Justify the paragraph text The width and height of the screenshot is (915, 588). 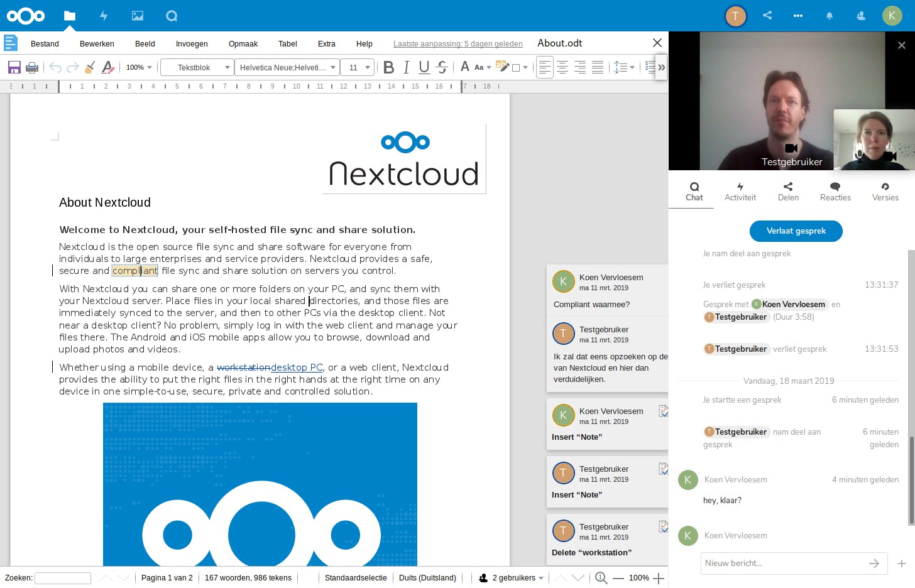click(598, 67)
